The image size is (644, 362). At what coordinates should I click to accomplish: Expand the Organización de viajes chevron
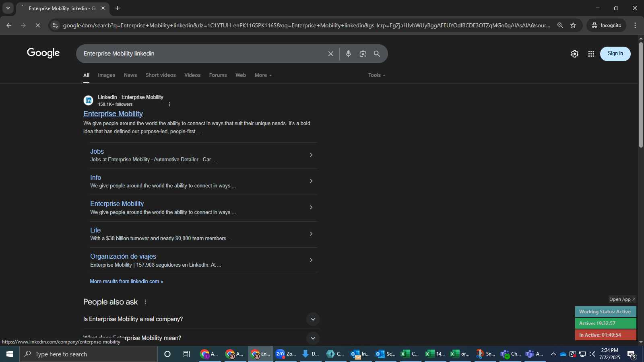click(311, 260)
